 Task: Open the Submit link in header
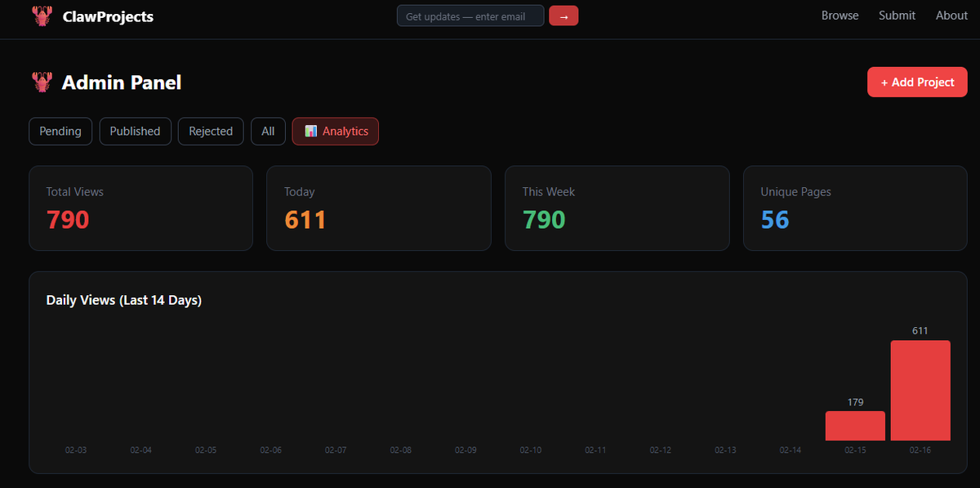897,16
